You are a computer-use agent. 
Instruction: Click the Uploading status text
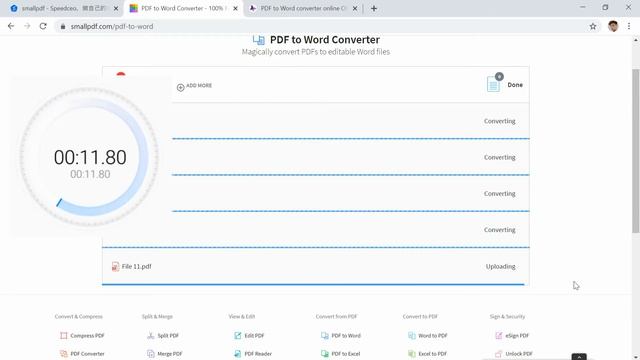(500, 266)
